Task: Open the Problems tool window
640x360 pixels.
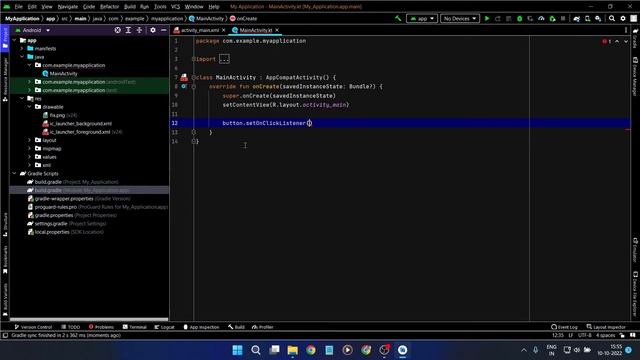Action: (x=101, y=327)
